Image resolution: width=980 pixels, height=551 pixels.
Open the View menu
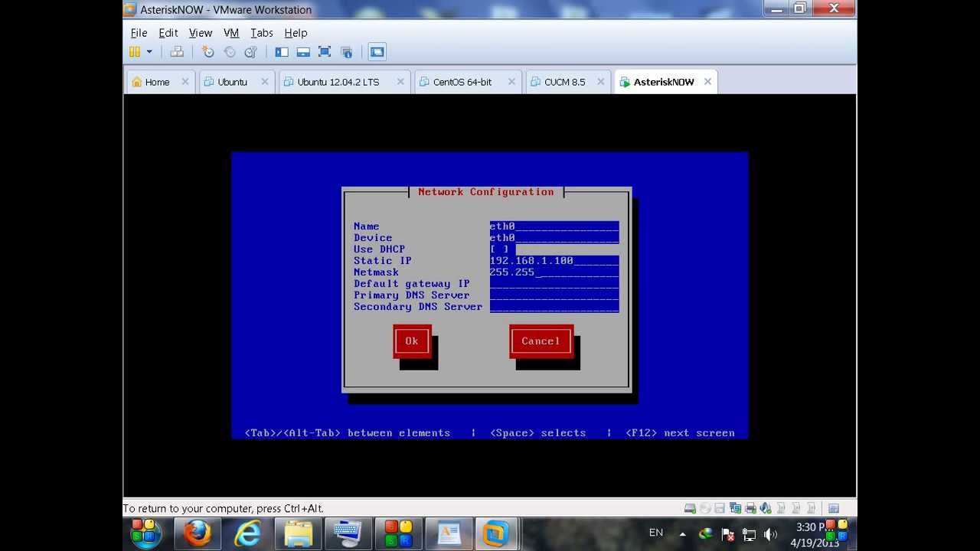click(x=200, y=33)
